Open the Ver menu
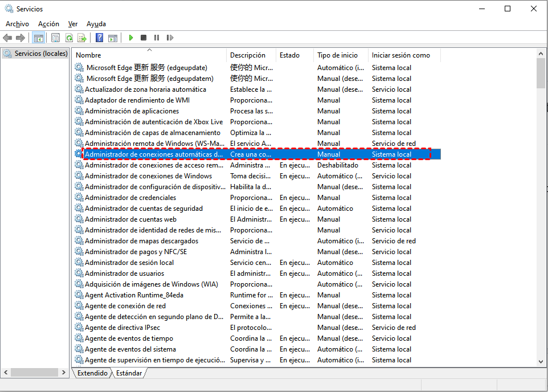Image resolution: width=548 pixels, height=392 pixels. click(73, 24)
